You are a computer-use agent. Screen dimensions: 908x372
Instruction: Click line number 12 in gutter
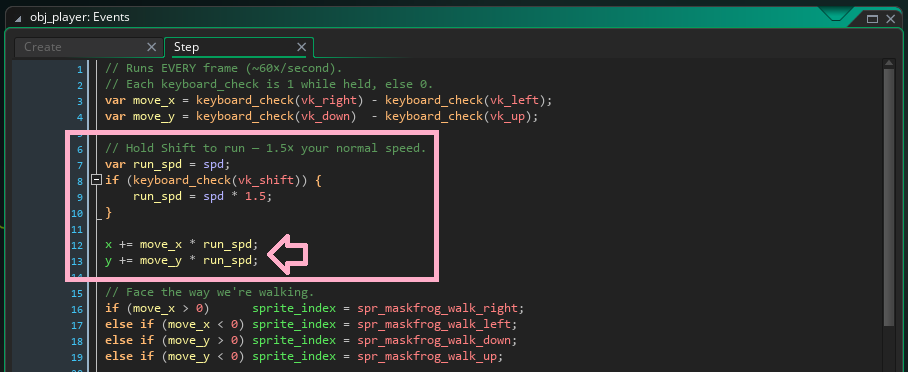(77, 245)
